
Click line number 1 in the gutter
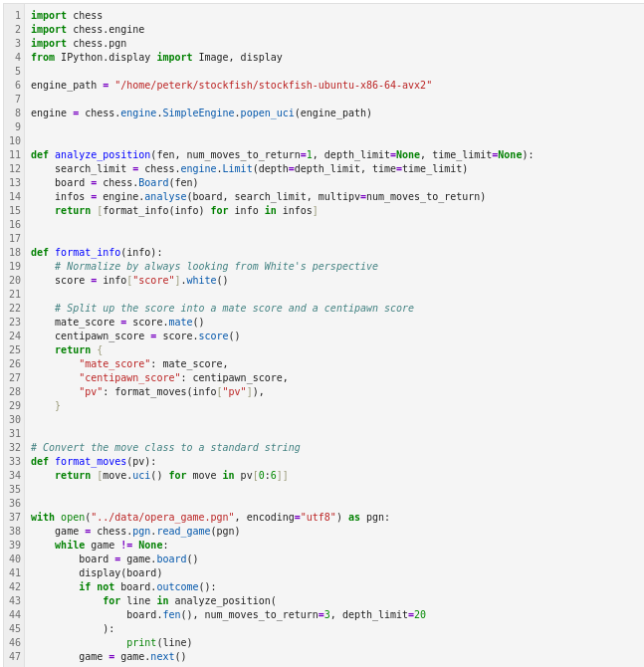(17, 15)
